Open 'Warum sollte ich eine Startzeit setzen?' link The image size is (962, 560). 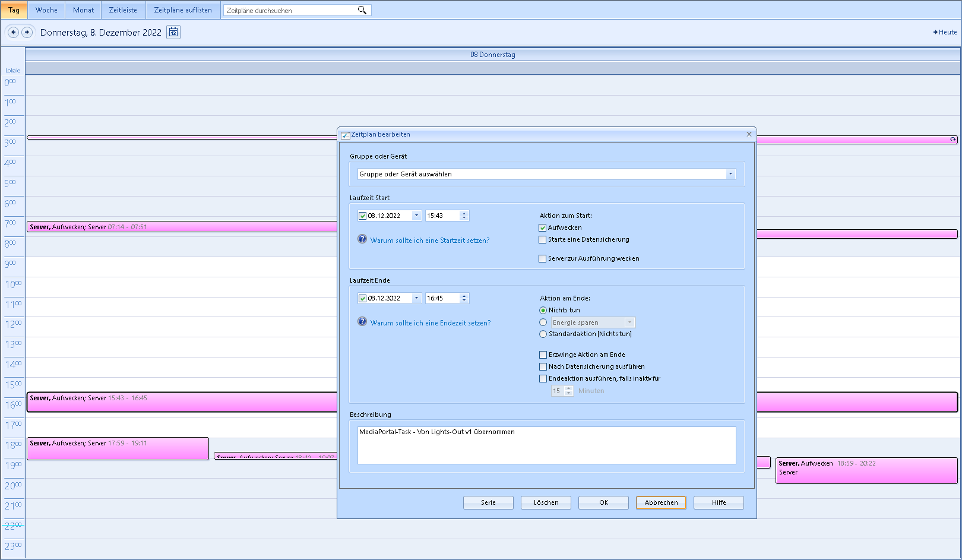coord(430,241)
